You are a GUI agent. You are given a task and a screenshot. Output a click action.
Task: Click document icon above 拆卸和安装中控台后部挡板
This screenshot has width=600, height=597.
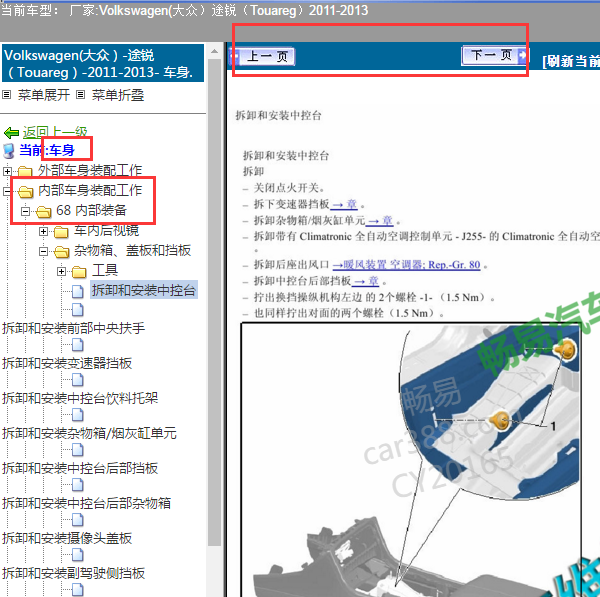tap(78, 450)
